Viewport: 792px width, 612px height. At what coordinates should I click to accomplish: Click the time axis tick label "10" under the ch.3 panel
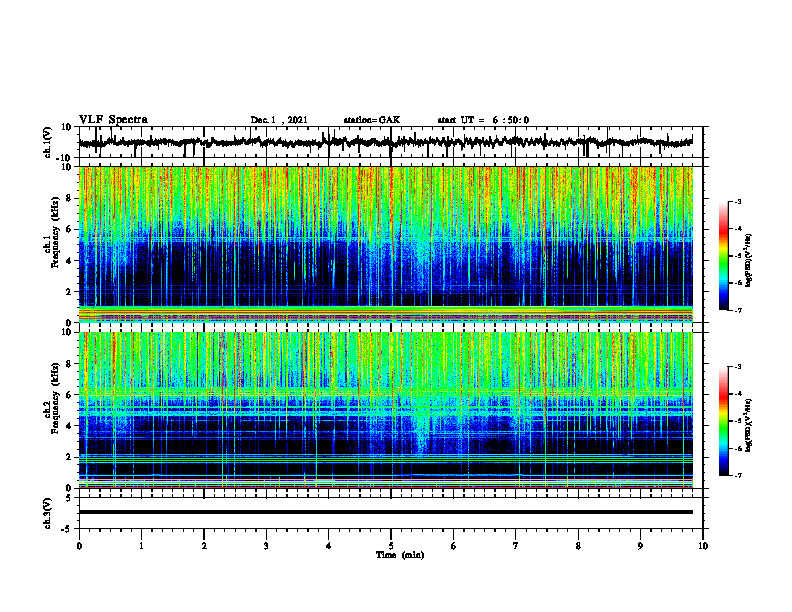pos(703,546)
